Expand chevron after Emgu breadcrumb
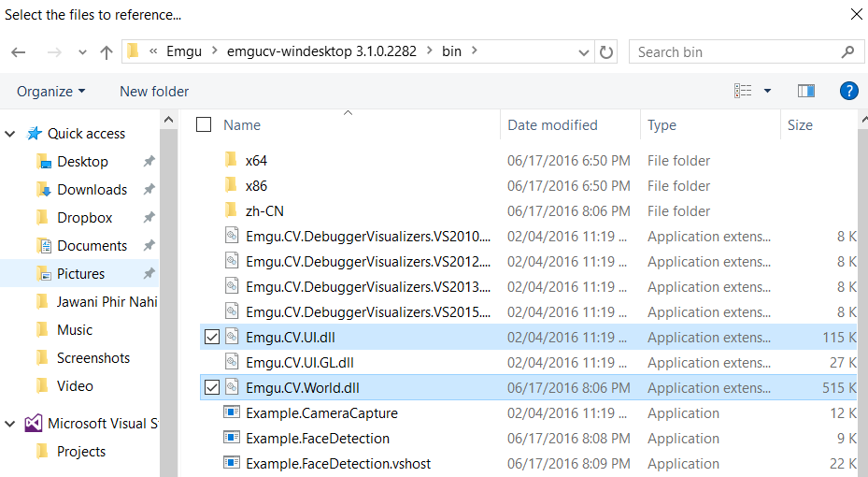Viewport: 868px width, 477px height. tap(215, 51)
